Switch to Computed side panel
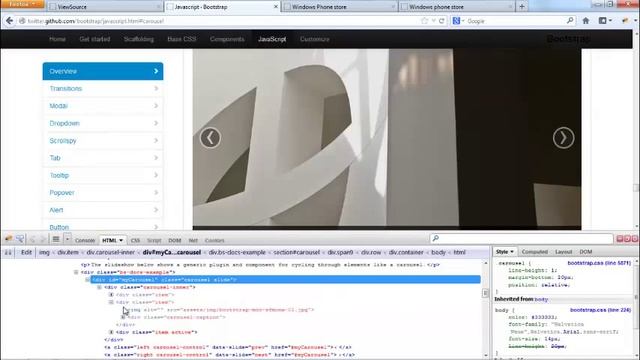This screenshot has width=640, height=360. coord(534,252)
